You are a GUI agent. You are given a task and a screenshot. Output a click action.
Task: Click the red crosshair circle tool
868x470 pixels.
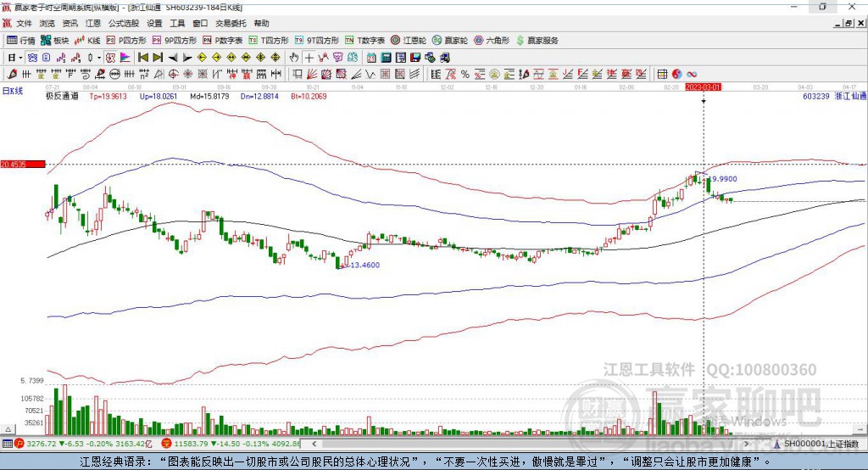(x=173, y=75)
